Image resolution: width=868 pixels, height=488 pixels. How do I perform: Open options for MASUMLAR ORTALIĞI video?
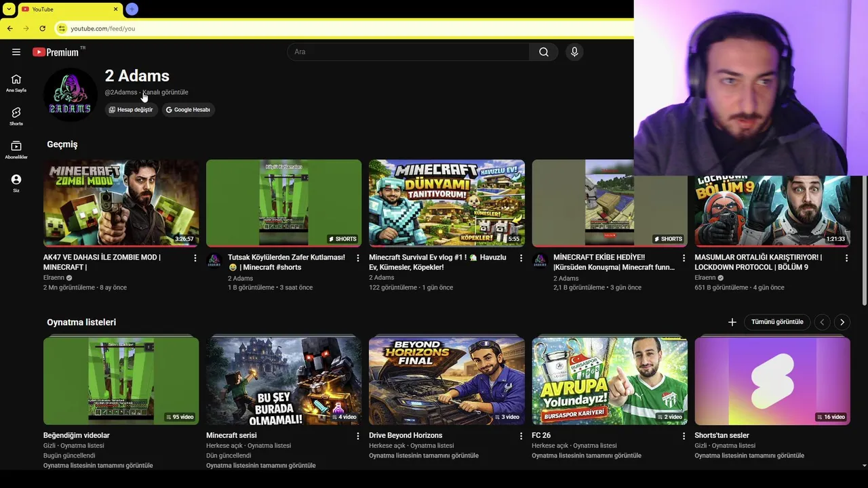846,258
